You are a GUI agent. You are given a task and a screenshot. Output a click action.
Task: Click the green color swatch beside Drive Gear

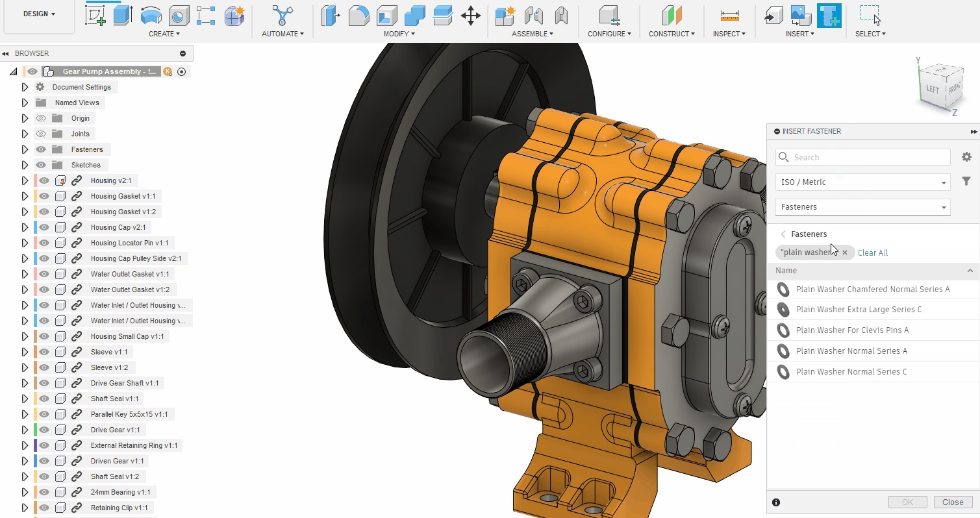(34, 430)
